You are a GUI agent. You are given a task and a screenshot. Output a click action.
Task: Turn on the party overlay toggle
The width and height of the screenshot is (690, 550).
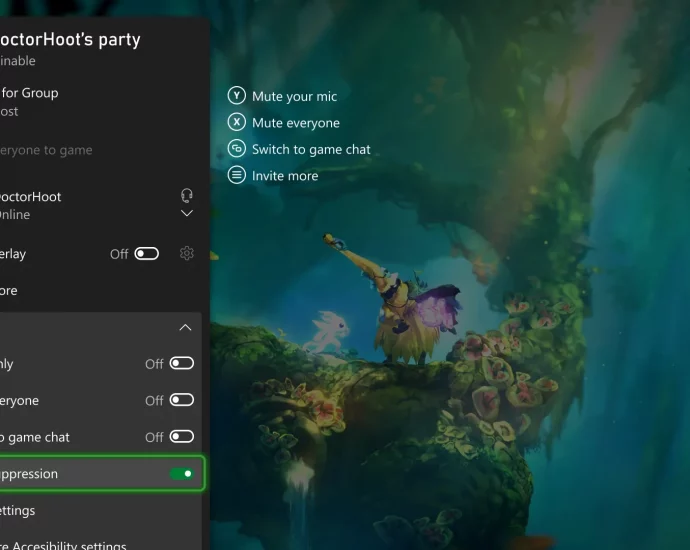point(147,254)
